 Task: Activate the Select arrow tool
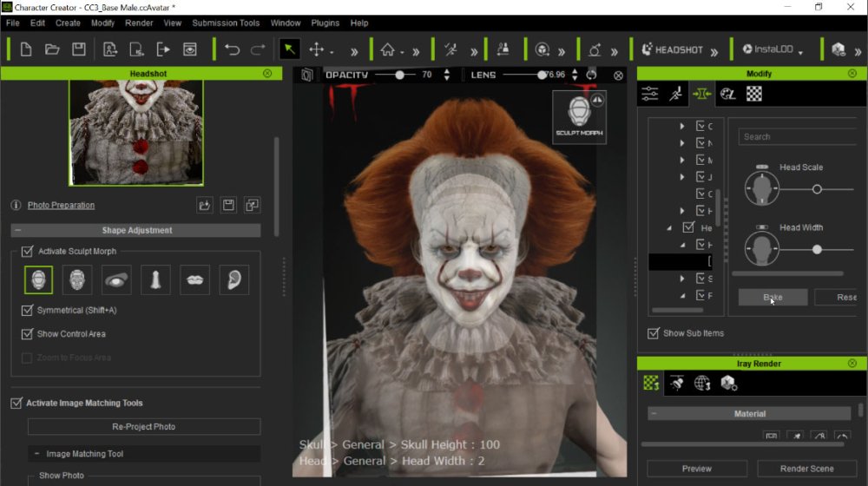coord(289,49)
